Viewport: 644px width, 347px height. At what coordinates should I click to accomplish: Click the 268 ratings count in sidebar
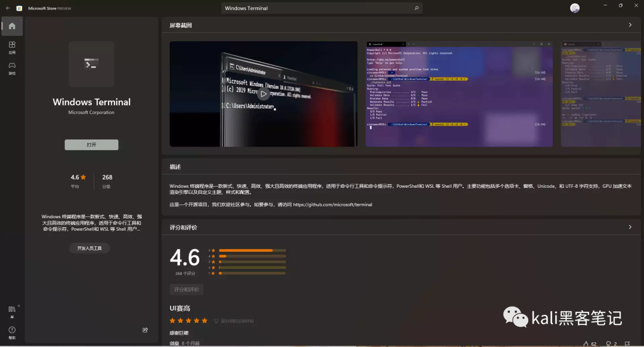point(107,177)
